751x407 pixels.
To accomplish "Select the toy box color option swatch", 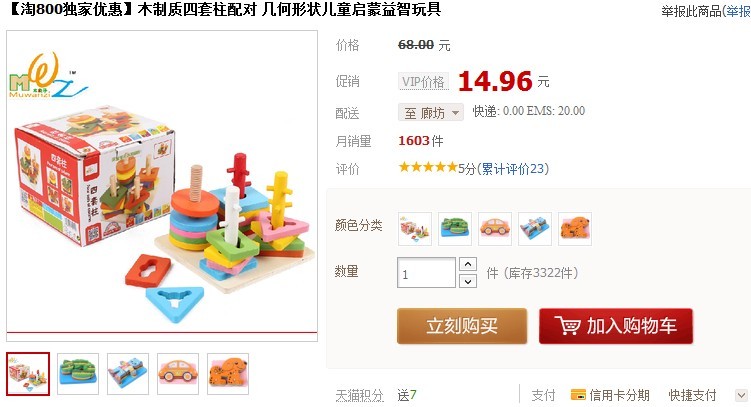I will 415,229.
